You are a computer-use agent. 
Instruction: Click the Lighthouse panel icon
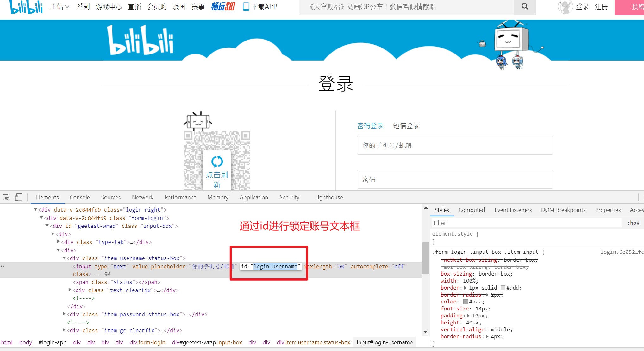coord(329,198)
